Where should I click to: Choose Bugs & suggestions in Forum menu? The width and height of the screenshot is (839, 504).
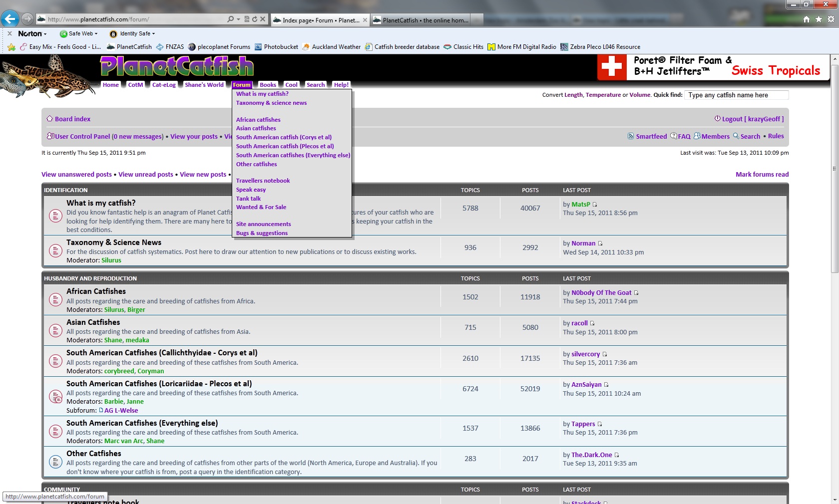coord(262,233)
